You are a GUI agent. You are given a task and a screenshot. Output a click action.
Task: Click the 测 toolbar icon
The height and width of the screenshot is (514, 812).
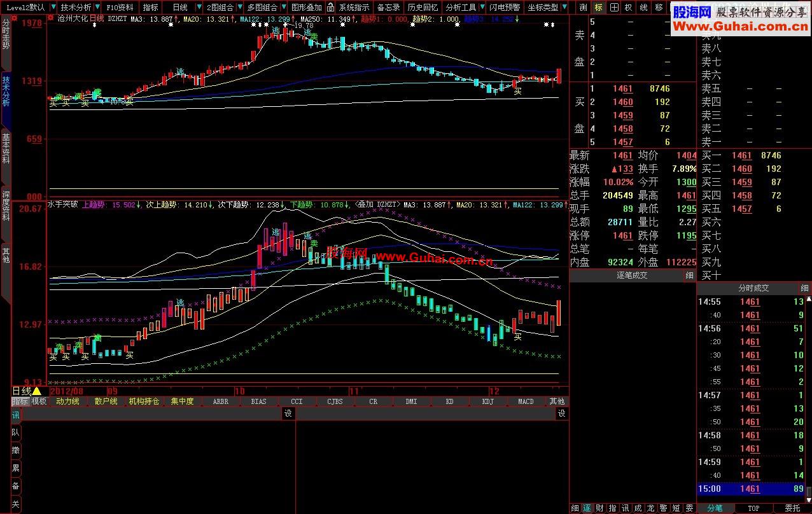(583, 8)
